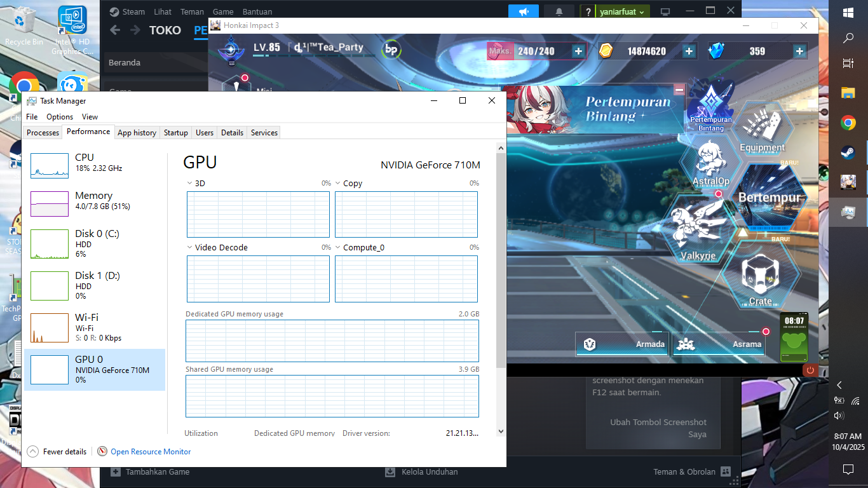
Task: Open Steam notifications bell
Action: [559, 11]
